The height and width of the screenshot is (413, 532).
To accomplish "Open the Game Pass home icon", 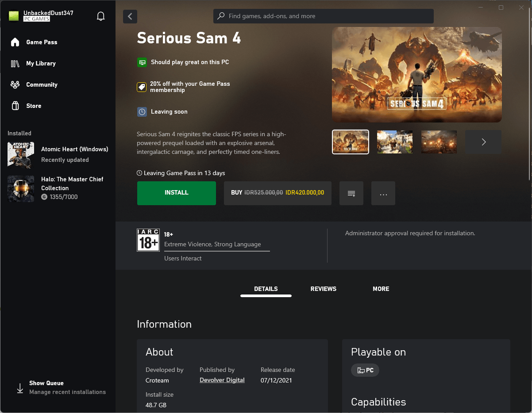I will 15,42.
